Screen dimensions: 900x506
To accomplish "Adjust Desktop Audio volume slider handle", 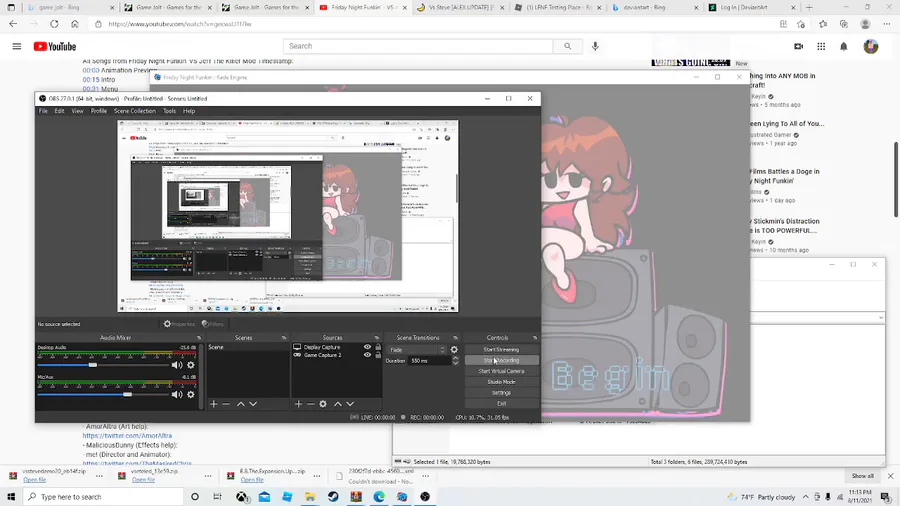I will (x=92, y=365).
